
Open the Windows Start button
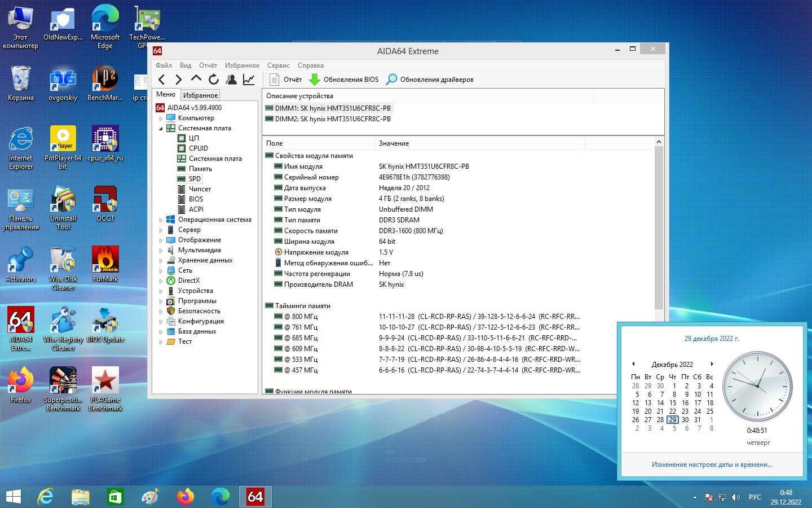pos(14,497)
